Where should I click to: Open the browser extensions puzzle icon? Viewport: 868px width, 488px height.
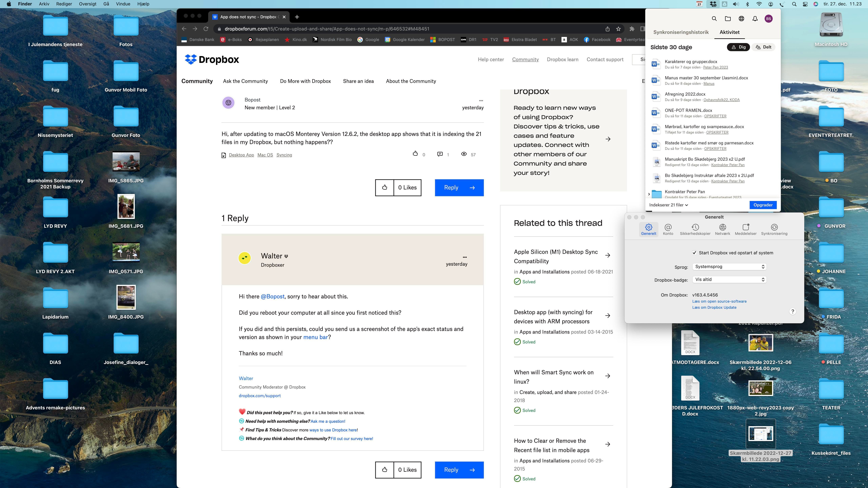[632, 29]
